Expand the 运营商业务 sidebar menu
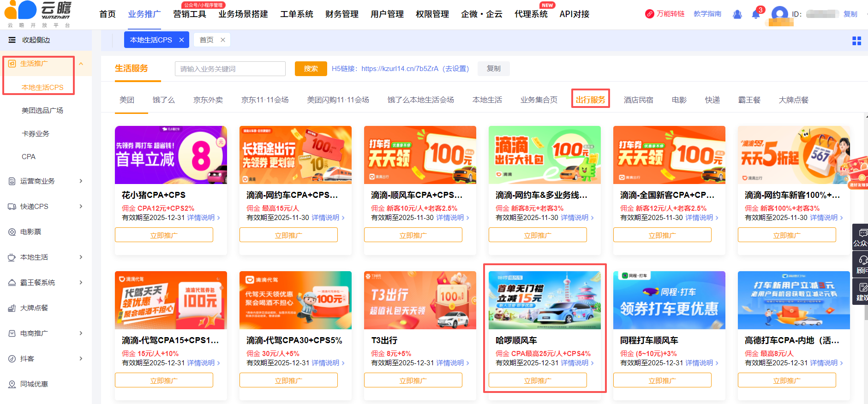Screen dimensions: 868x404 (81, 181)
